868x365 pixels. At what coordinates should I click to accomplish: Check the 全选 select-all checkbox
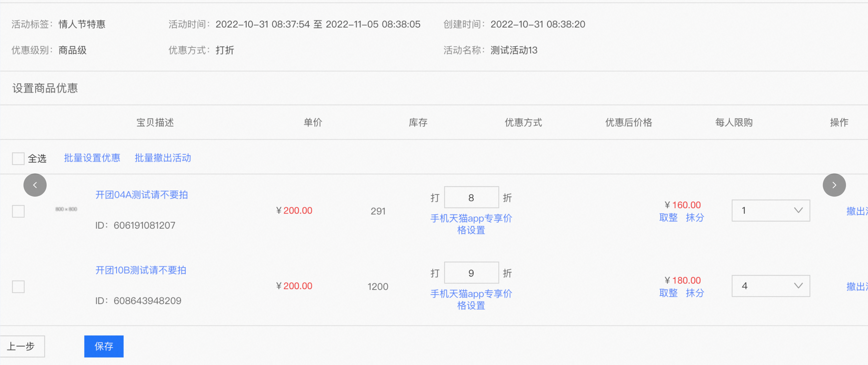18,158
